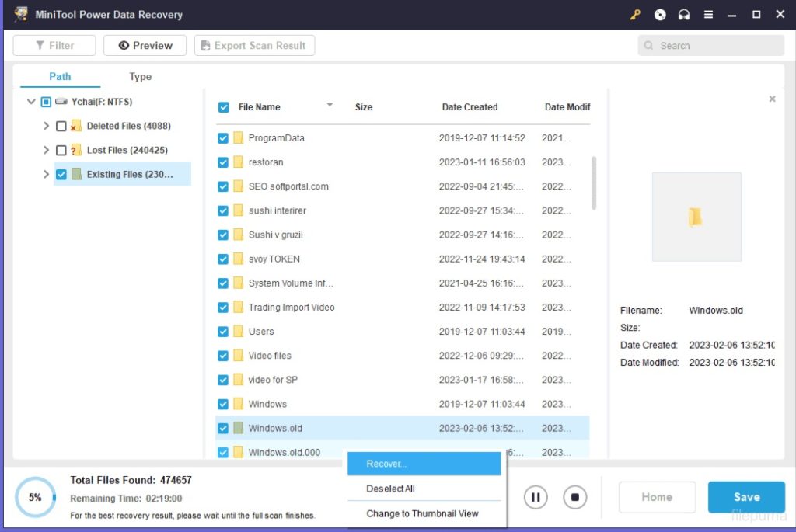Check the Deleted Files checkbox
Image resolution: width=796 pixels, height=532 pixels.
coord(61,126)
